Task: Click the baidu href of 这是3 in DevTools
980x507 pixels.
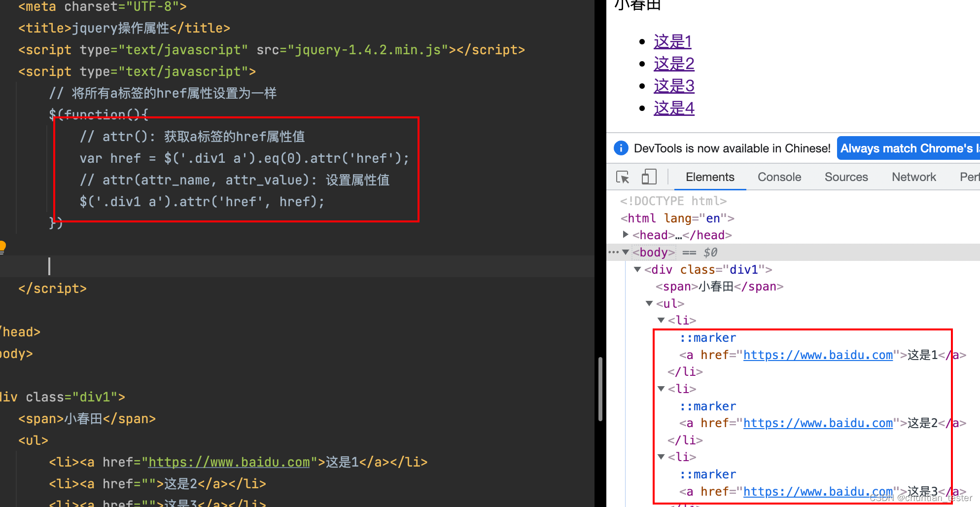Action: pyautogui.click(x=818, y=491)
